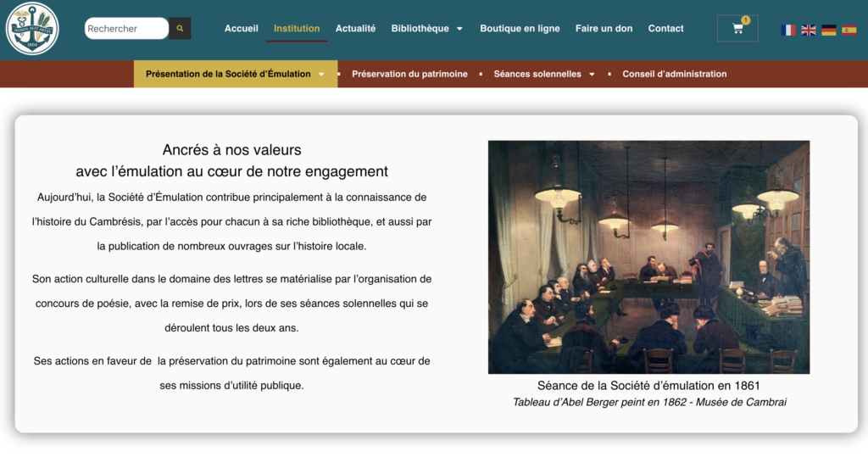The width and height of the screenshot is (868, 457).
Task: Open Conseil d'administration link
Action: coord(674,74)
